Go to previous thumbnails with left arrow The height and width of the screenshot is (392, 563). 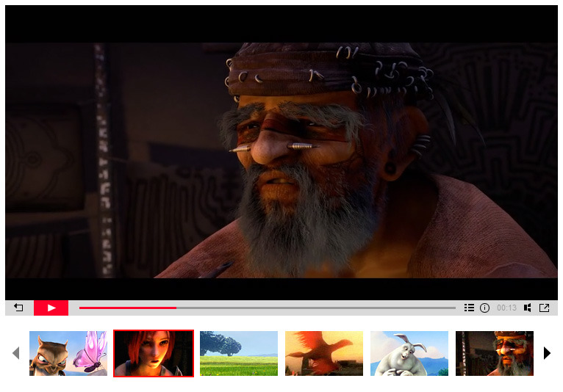pos(15,353)
